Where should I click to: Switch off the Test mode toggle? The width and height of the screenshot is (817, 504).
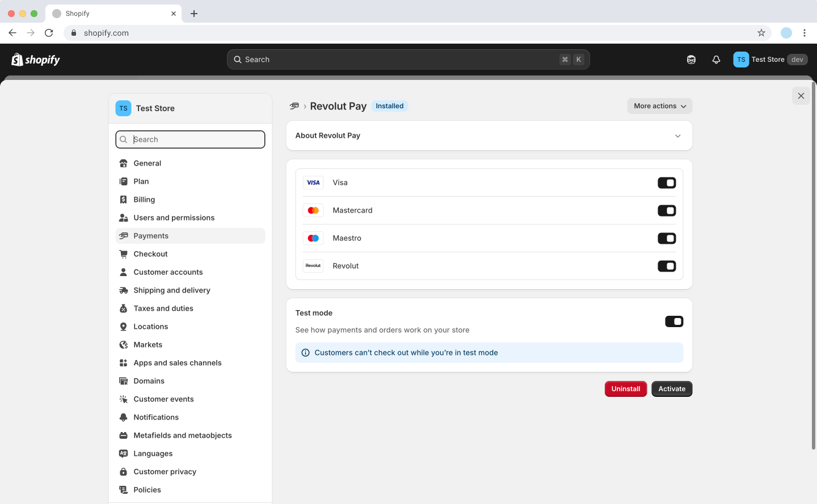pos(674,321)
